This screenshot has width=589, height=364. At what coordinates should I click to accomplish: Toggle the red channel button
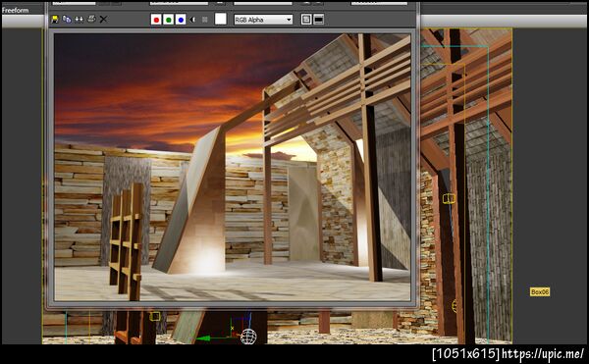(156, 20)
